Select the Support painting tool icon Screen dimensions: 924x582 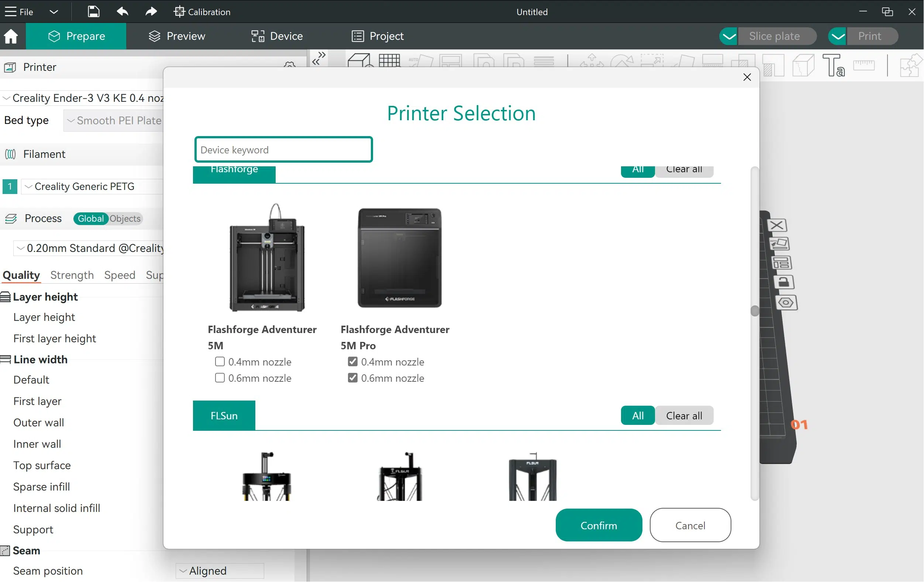pyautogui.click(x=773, y=65)
